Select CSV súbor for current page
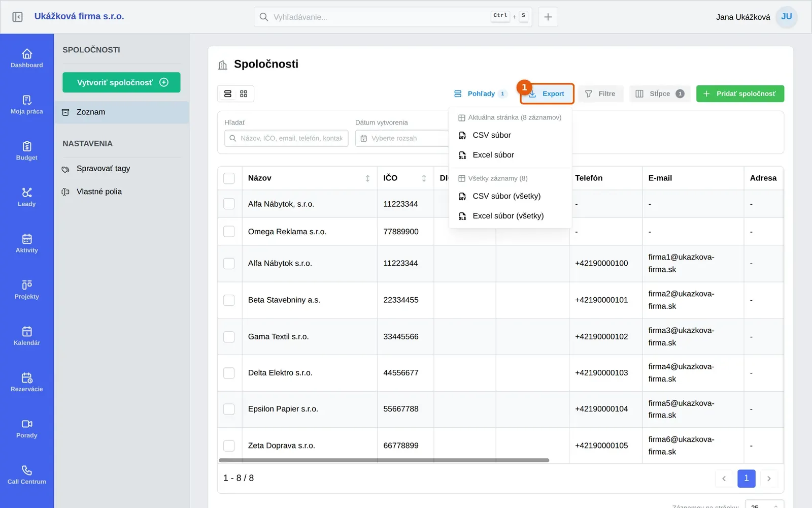This screenshot has height=508, width=812. pyautogui.click(x=511, y=135)
